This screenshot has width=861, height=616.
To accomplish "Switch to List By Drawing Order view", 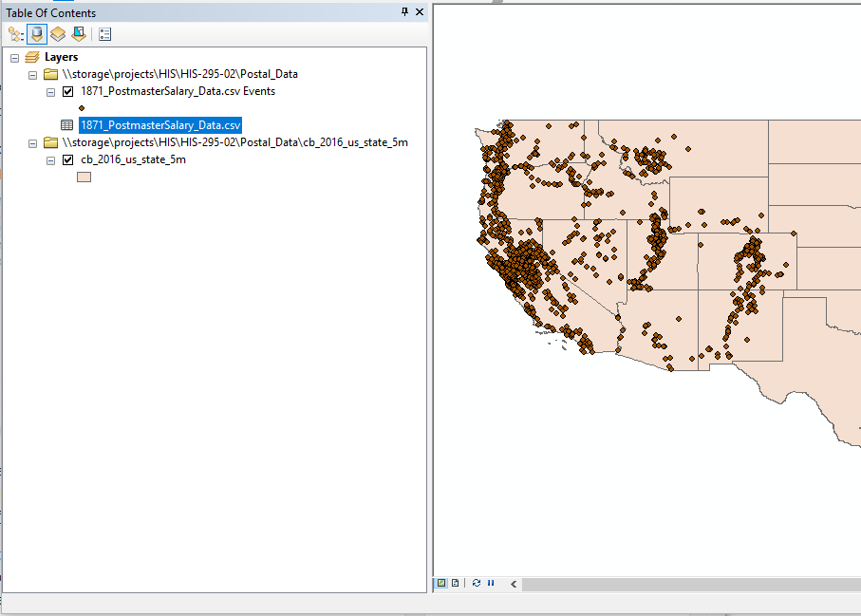I will click(x=16, y=34).
